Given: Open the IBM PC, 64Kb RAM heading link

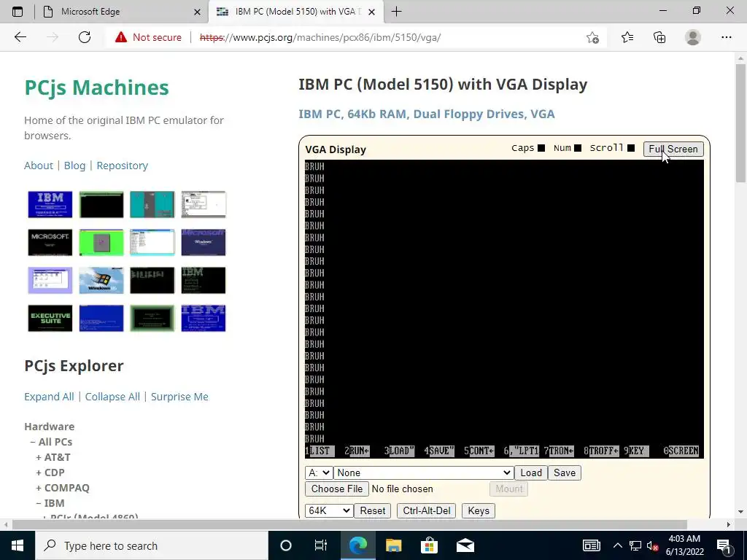Looking at the screenshot, I should (x=426, y=114).
